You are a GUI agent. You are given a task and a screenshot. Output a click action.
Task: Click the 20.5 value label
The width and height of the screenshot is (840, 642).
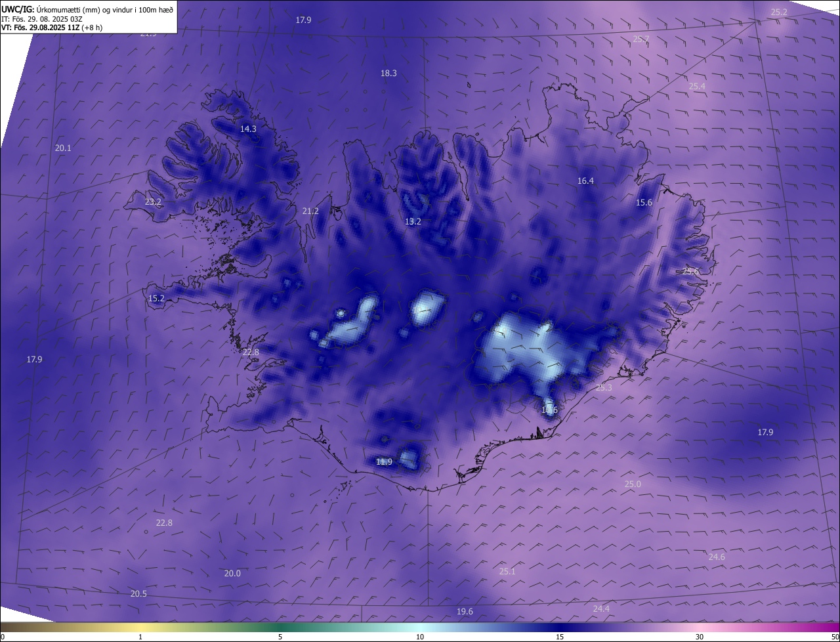(x=138, y=593)
